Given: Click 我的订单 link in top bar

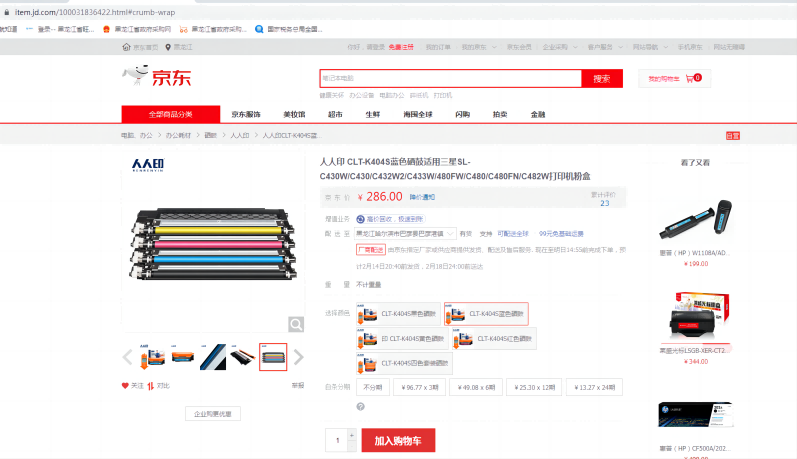Looking at the screenshot, I should tap(438, 47).
